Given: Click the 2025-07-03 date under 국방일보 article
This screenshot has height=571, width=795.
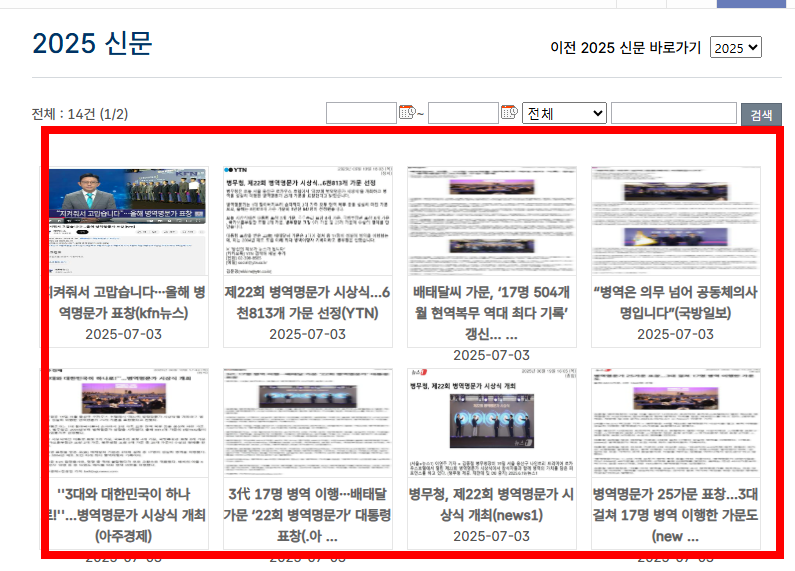Looking at the screenshot, I should tap(676, 334).
